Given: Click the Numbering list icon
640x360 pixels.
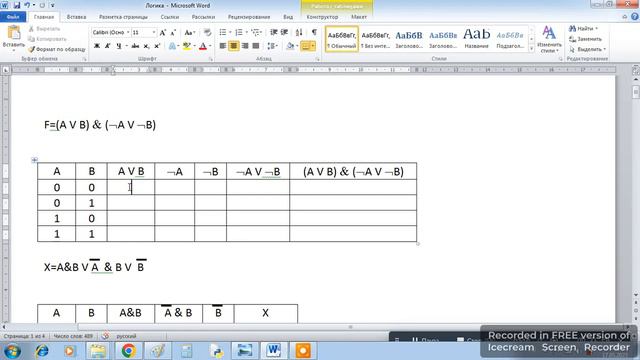Looking at the screenshot, I should click(x=239, y=32).
